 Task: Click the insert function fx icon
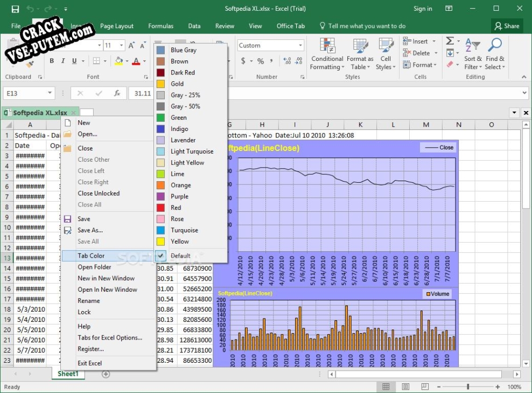[117, 93]
